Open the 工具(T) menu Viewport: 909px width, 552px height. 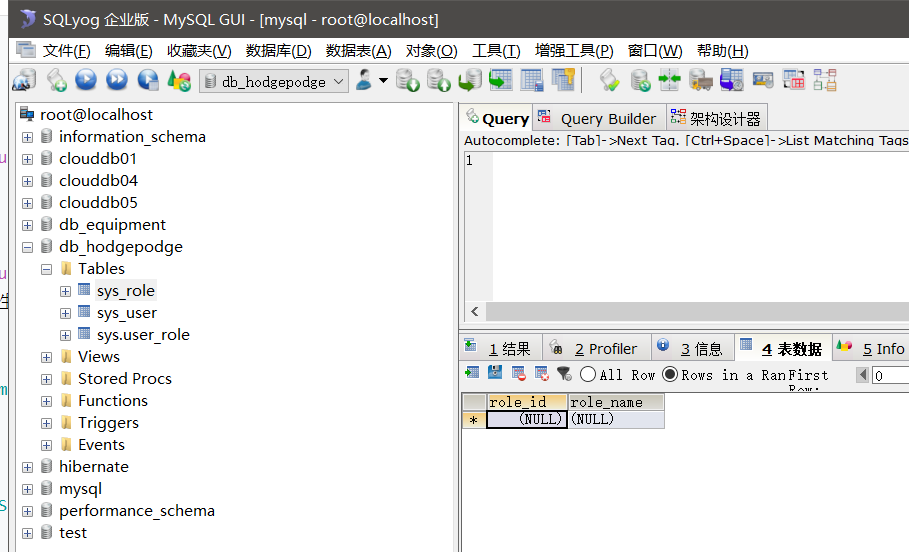click(496, 51)
